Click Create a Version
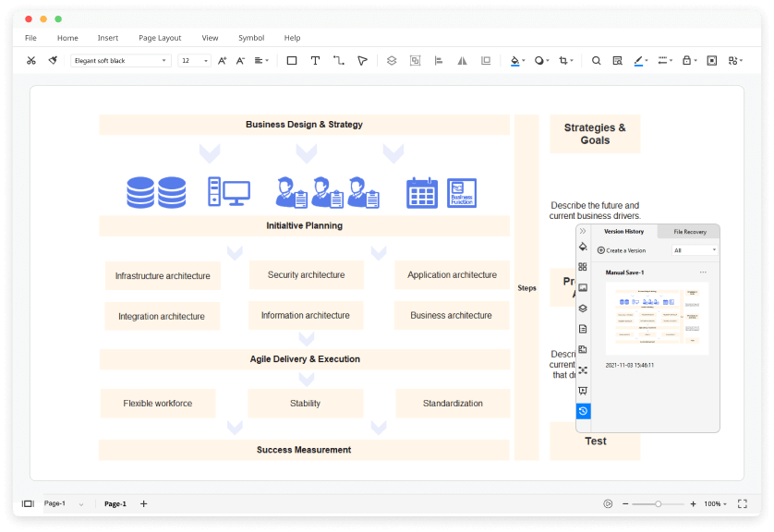 pos(622,250)
